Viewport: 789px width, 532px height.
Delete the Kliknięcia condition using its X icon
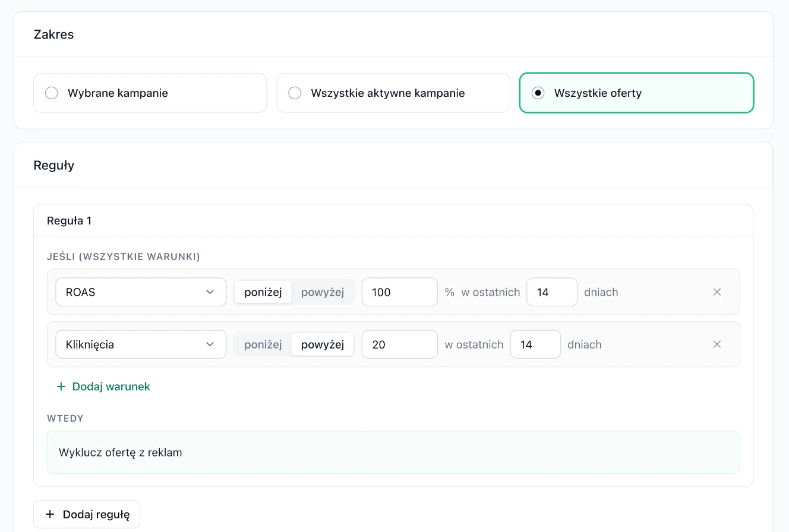717,344
